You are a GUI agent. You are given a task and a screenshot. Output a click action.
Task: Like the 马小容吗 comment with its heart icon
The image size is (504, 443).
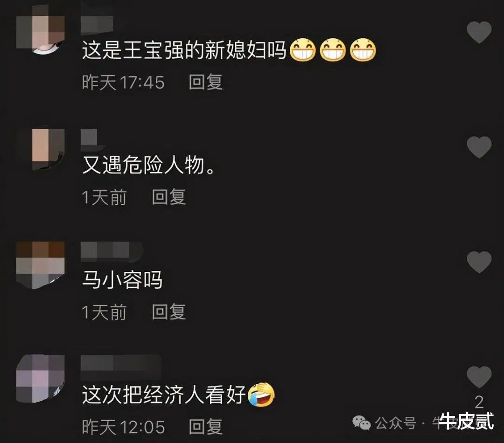tap(479, 262)
